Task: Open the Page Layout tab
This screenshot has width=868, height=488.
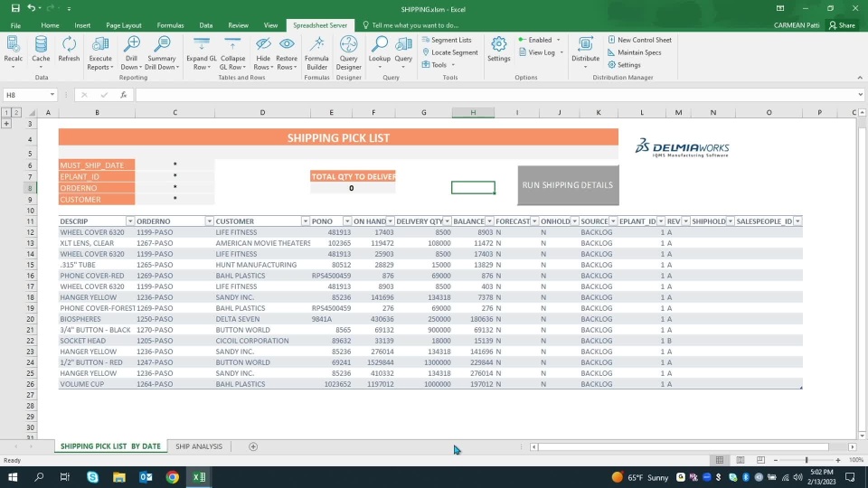Action: (x=124, y=25)
